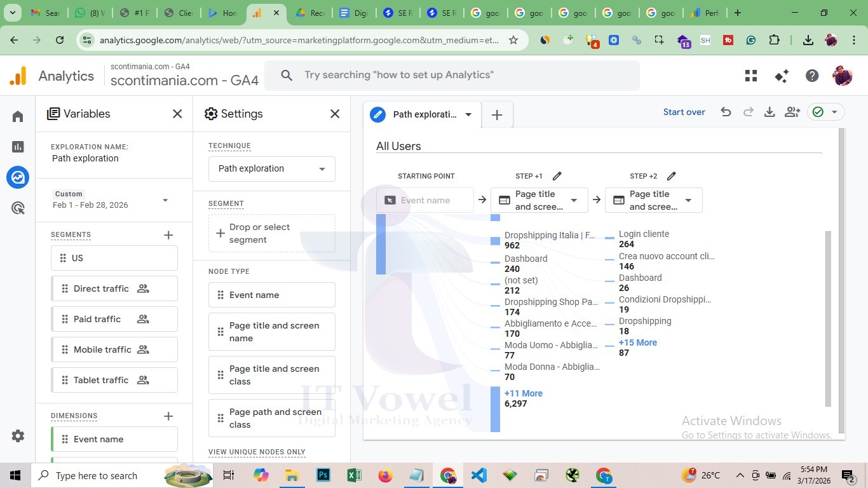
Task: Select the Paid traffic segment
Action: tap(114, 319)
